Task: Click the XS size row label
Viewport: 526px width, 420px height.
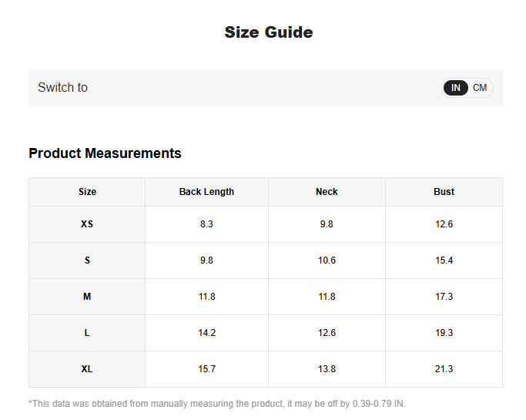Action: [x=87, y=224]
